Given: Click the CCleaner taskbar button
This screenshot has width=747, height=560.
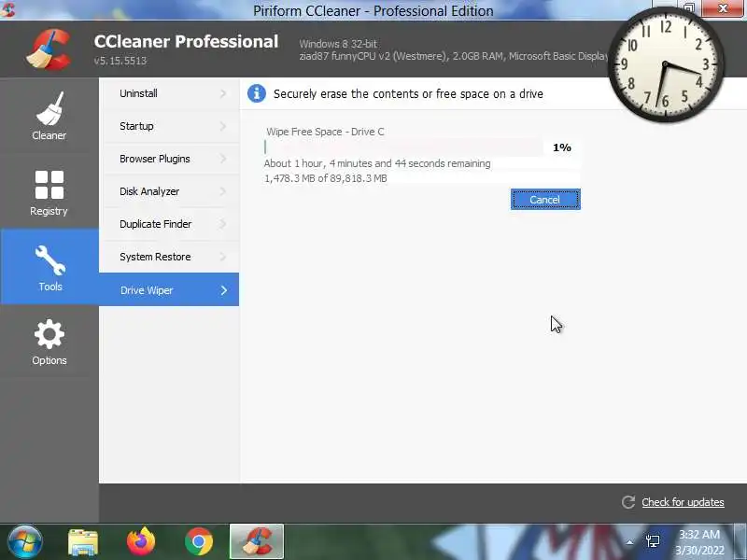Looking at the screenshot, I should [x=256, y=541].
